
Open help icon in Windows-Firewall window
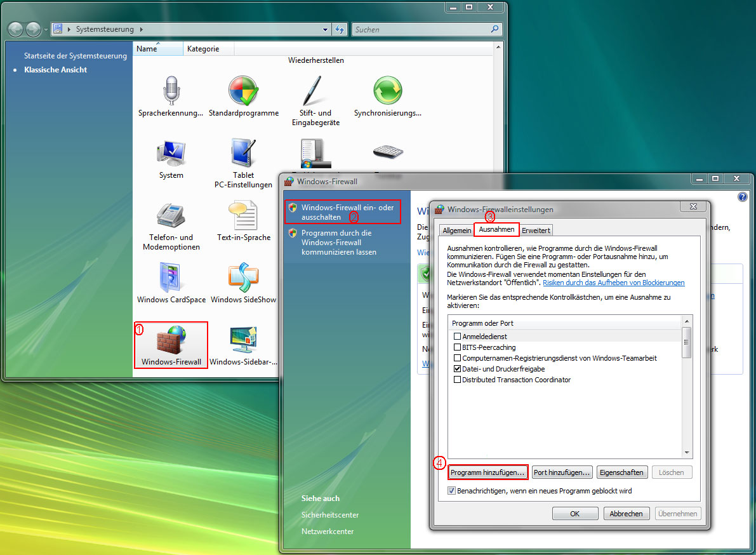[x=743, y=196]
